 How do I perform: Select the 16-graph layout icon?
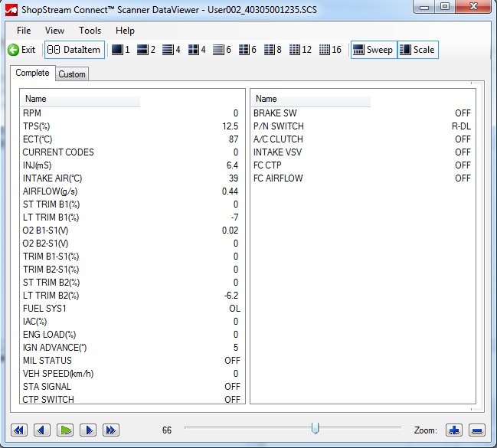coord(330,50)
